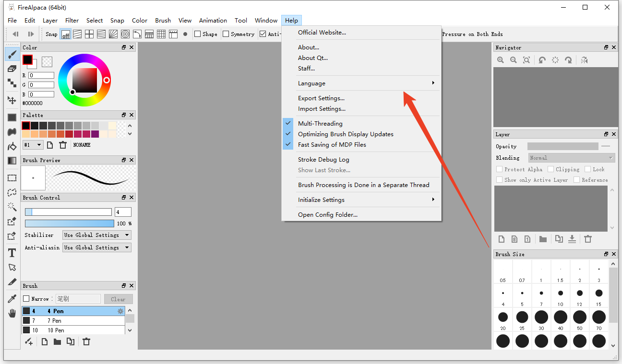This screenshot has width=622, height=364.
Task: Toggle the Shape checkbox
Action: (x=198, y=34)
